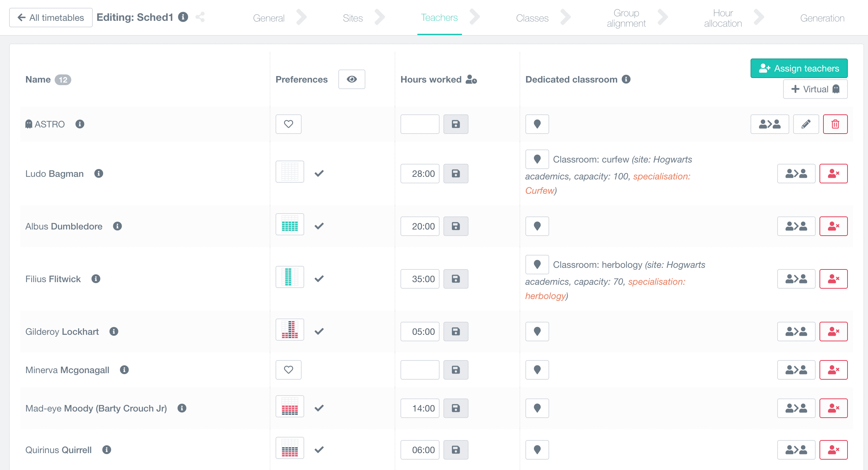The image size is (868, 470).
Task: Toggle preferences visibility eye button
Action: 351,79
